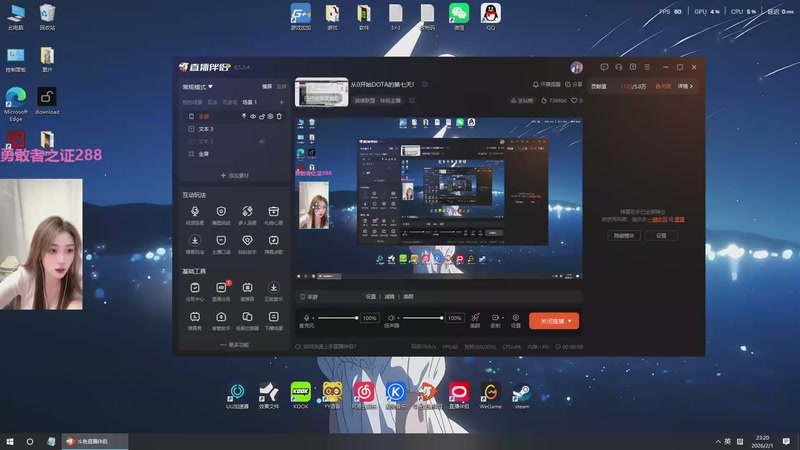Open the 读弹幕 tool icon
800x450 pixels.
(247, 288)
